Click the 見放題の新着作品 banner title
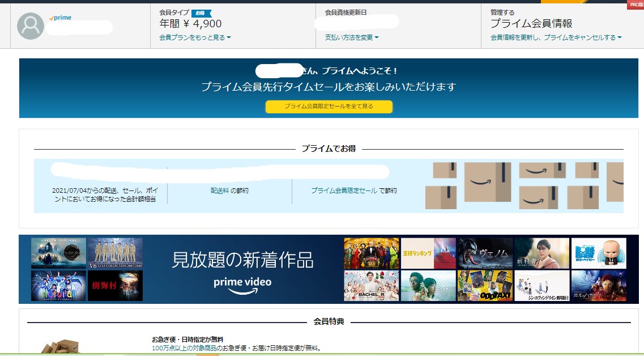 [242, 260]
